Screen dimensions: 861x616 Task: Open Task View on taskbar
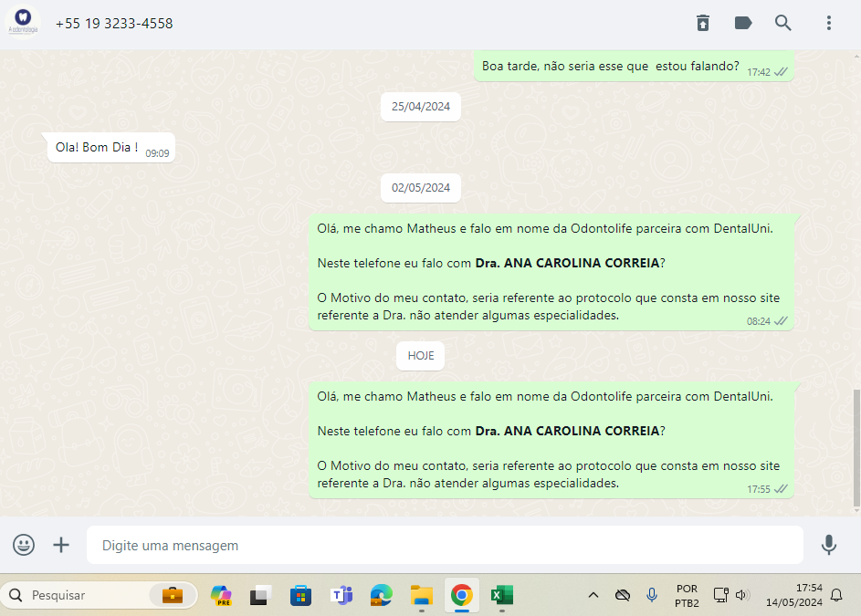coord(261,595)
